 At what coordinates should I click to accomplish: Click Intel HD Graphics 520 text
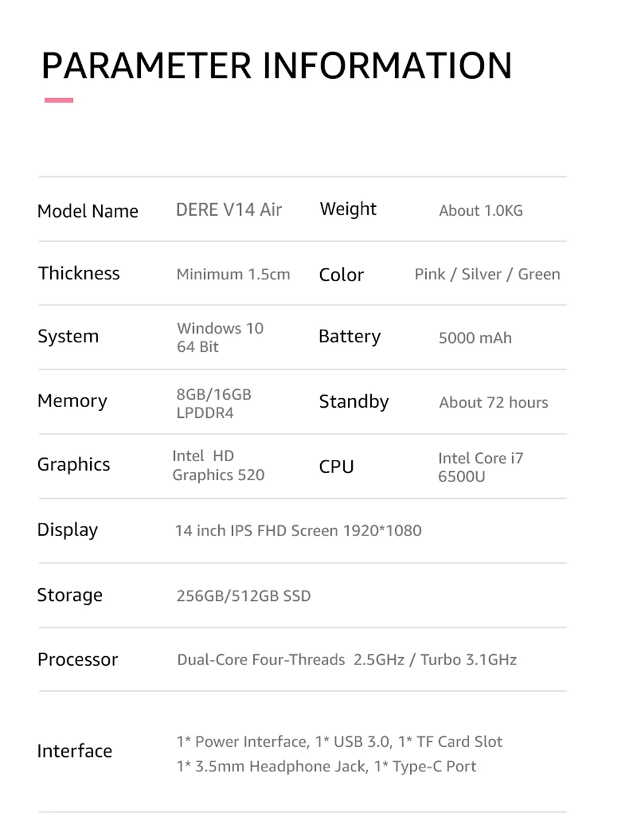click(x=218, y=465)
